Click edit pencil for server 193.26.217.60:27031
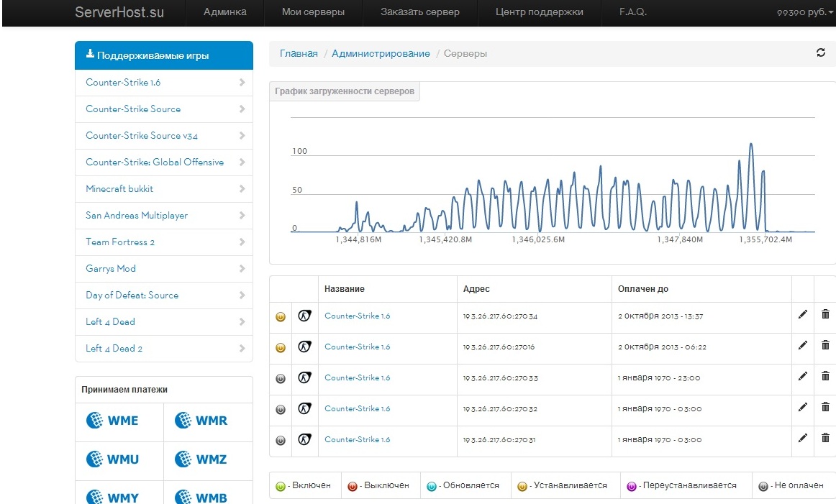The width and height of the screenshot is (836, 504). pos(802,438)
